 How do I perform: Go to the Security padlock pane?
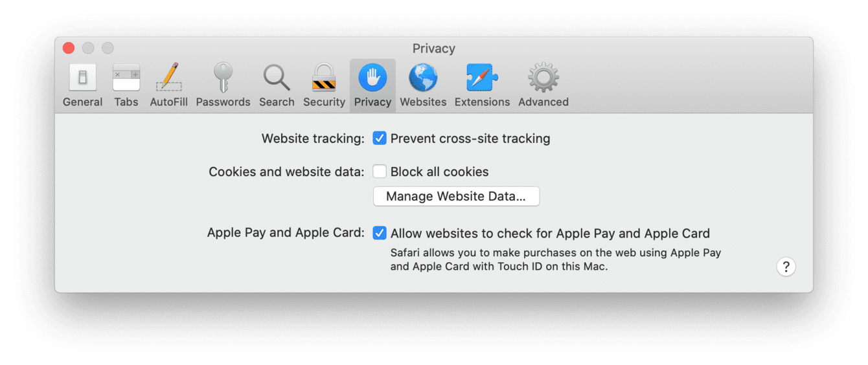pos(324,85)
